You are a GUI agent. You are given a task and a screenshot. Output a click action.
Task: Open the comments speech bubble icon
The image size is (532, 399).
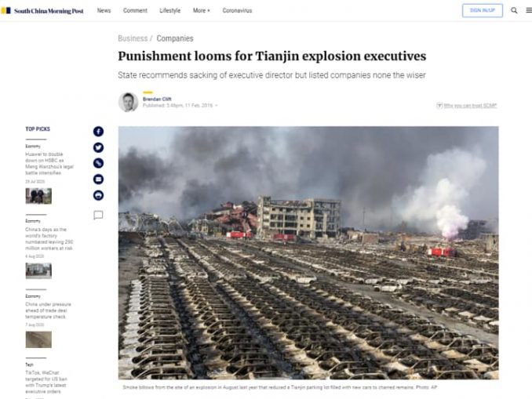coord(98,215)
